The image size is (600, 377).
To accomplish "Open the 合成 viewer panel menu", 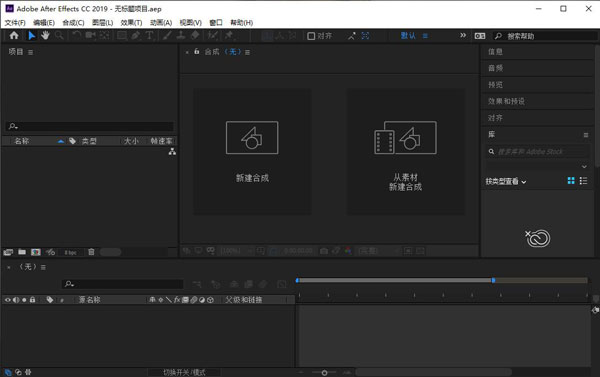I will 248,52.
